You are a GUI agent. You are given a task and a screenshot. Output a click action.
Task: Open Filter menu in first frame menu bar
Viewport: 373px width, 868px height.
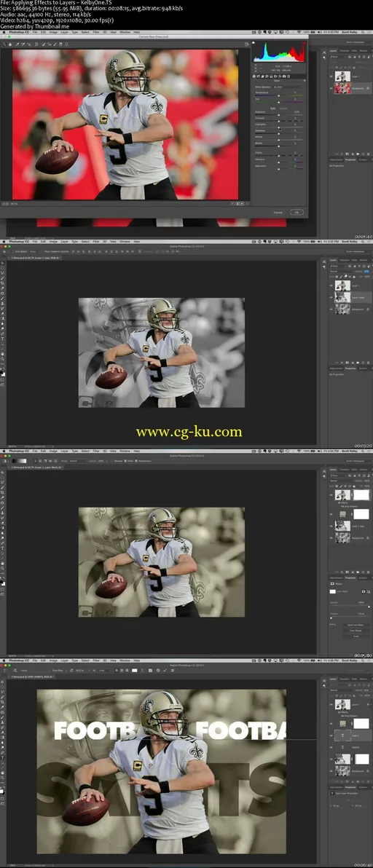click(x=95, y=33)
